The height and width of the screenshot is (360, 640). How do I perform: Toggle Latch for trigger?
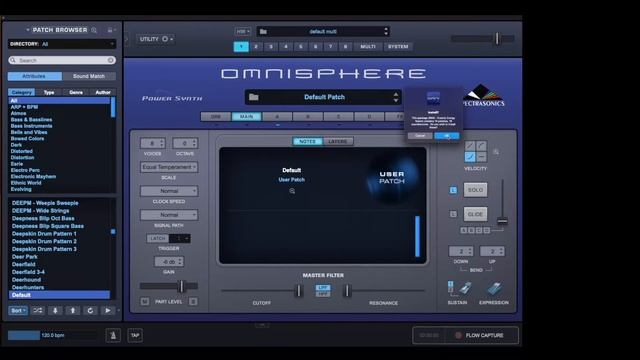158,238
